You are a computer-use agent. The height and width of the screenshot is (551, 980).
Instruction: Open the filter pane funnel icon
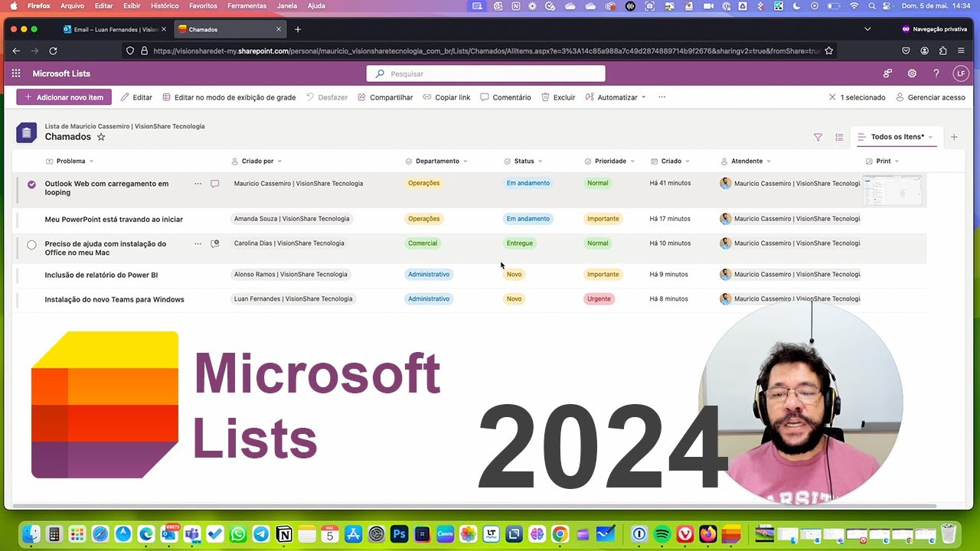818,137
